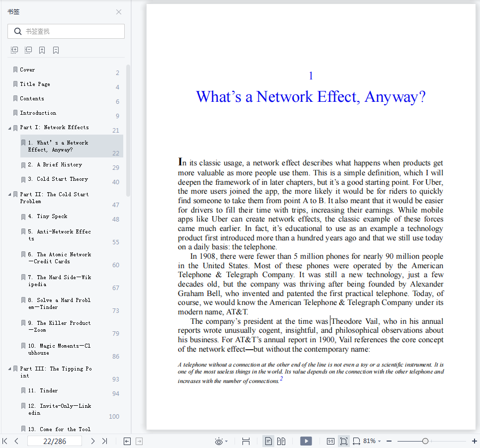
Task: Go back to previous view
Action: (127, 441)
